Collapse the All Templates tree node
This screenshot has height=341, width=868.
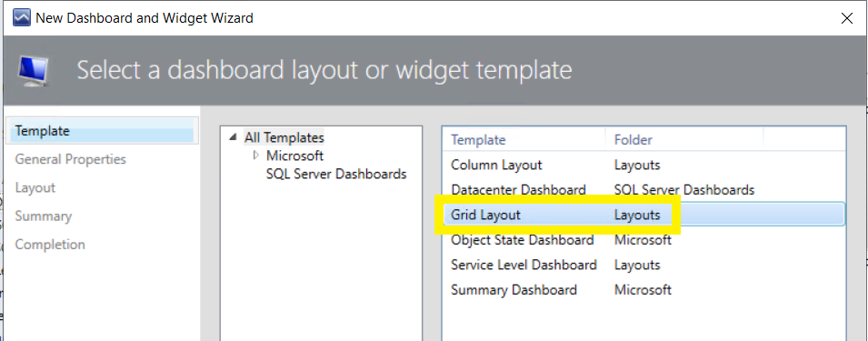(x=233, y=137)
